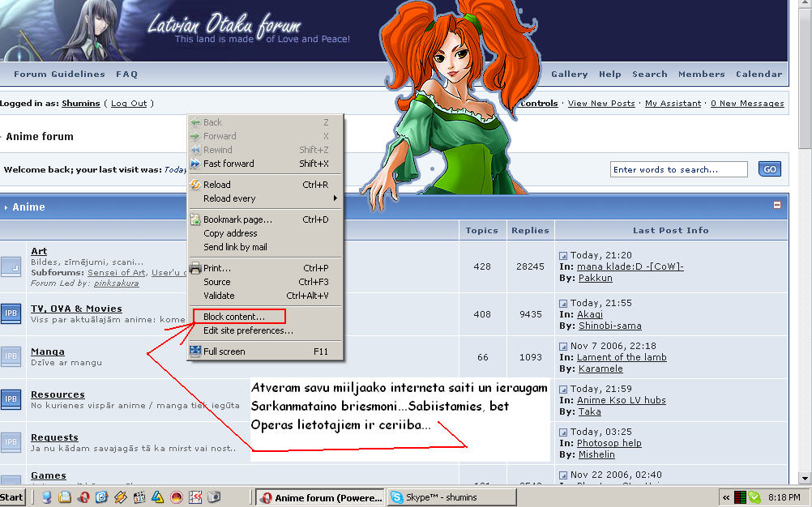This screenshot has width=812, height=507.
Task: Switch to the Skype taskbar window
Action: pyautogui.click(x=452, y=498)
